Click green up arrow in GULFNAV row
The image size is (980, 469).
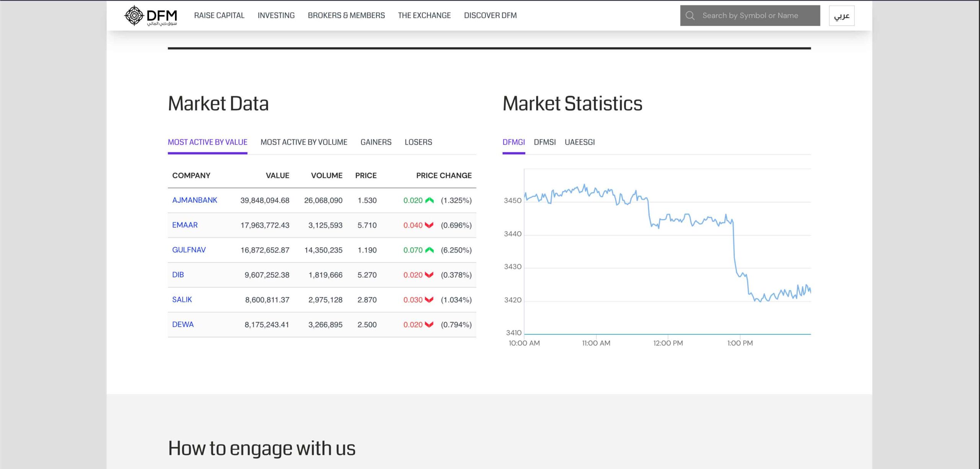[429, 250]
